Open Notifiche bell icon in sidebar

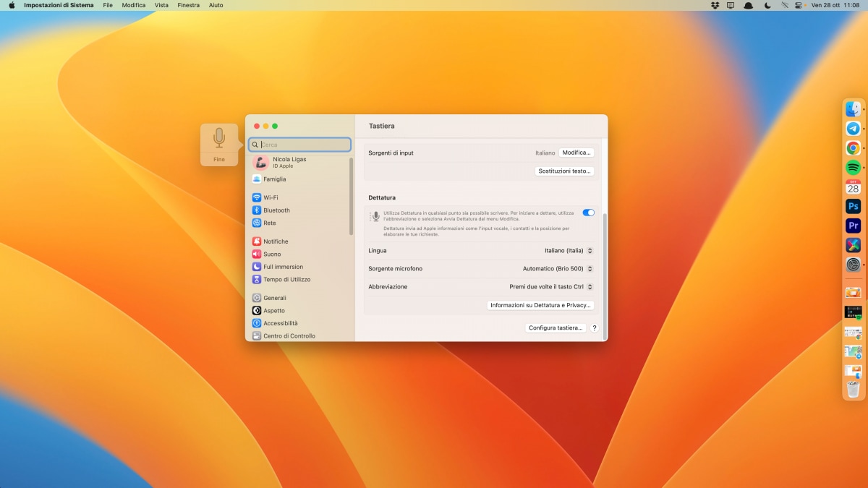(x=257, y=241)
